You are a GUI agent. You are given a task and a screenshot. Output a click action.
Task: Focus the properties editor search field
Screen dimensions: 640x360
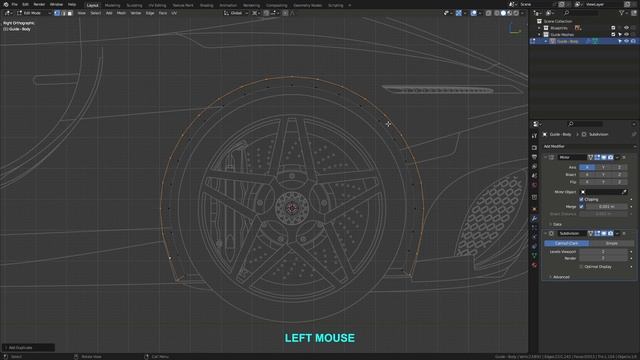point(585,124)
